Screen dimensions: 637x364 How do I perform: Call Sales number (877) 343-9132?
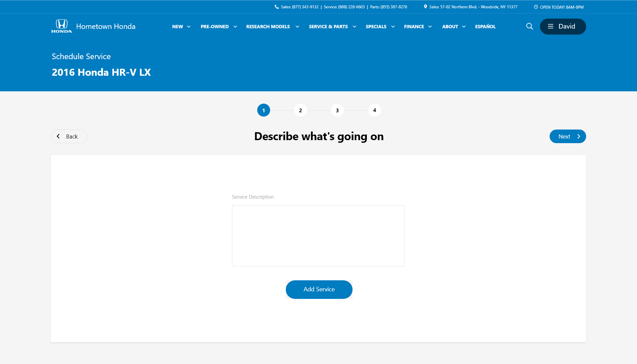[299, 7]
